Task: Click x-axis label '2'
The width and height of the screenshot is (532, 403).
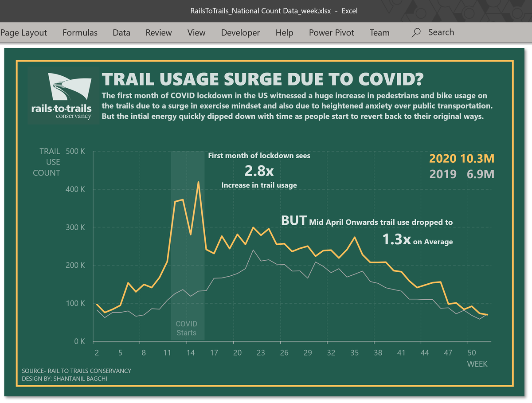Action: pos(97,353)
